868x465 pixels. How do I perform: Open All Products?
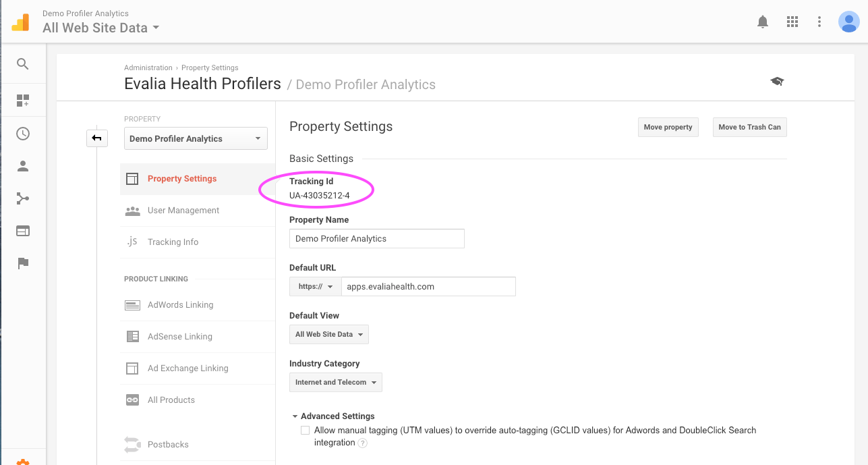tap(171, 400)
